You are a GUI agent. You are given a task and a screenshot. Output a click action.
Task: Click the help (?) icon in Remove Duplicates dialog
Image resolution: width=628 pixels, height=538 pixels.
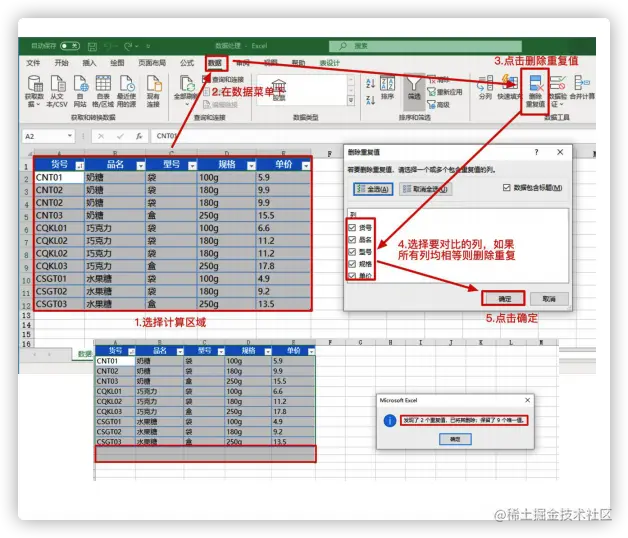[536, 152]
